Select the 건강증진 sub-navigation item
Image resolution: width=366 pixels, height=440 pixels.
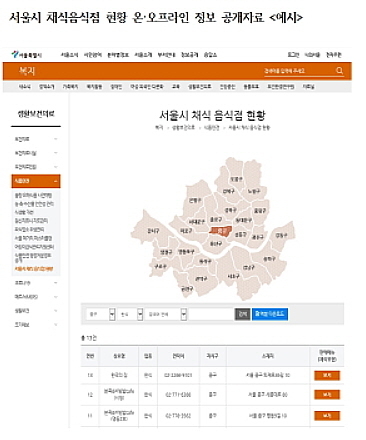point(227,87)
